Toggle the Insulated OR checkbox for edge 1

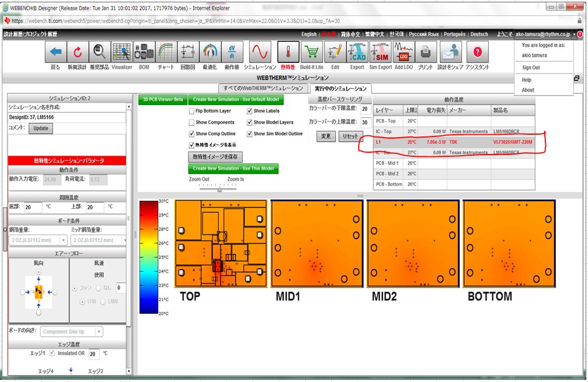tap(52, 353)
